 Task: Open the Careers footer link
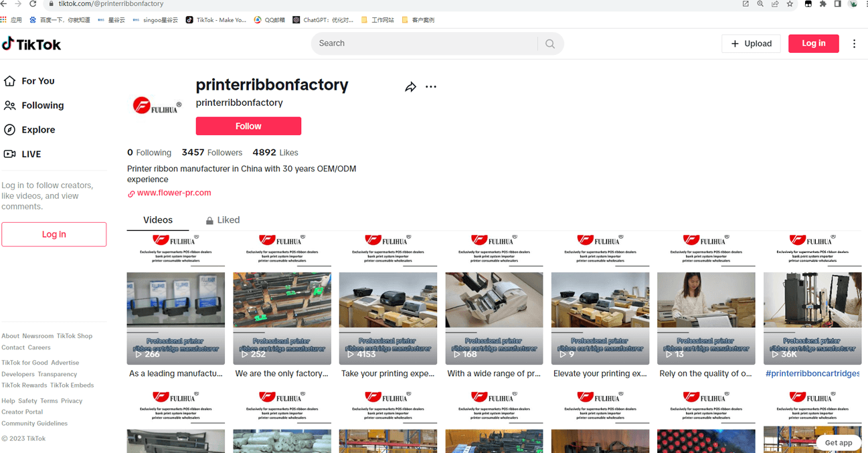pos(39,347)
